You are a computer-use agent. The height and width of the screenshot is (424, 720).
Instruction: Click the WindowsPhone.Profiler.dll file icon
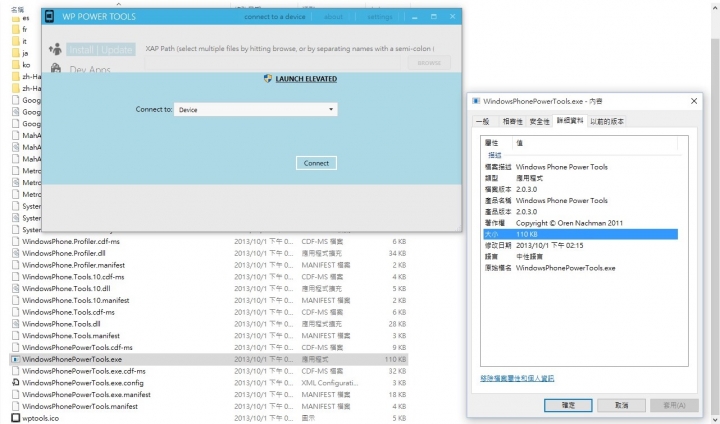16,253
